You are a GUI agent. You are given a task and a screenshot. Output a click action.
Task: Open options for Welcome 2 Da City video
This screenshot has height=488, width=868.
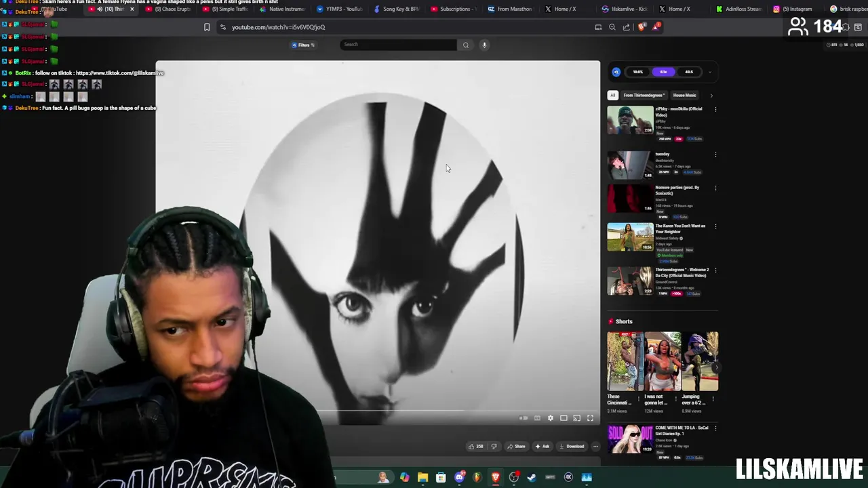715,270
